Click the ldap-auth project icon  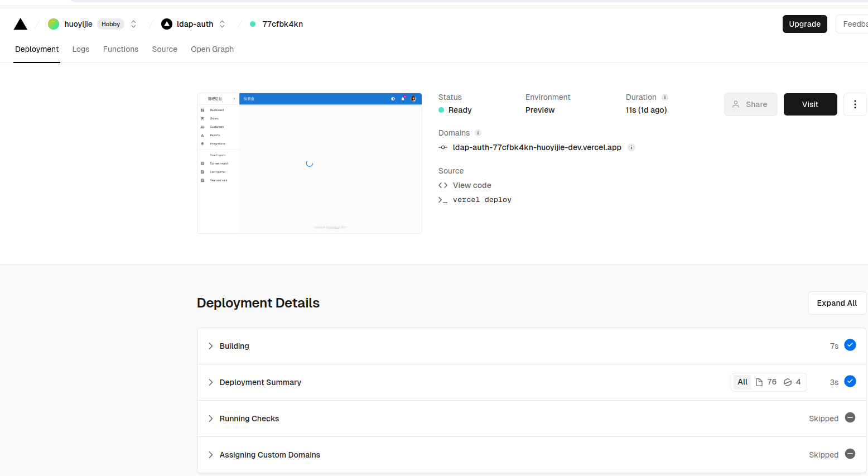(167, 24)
